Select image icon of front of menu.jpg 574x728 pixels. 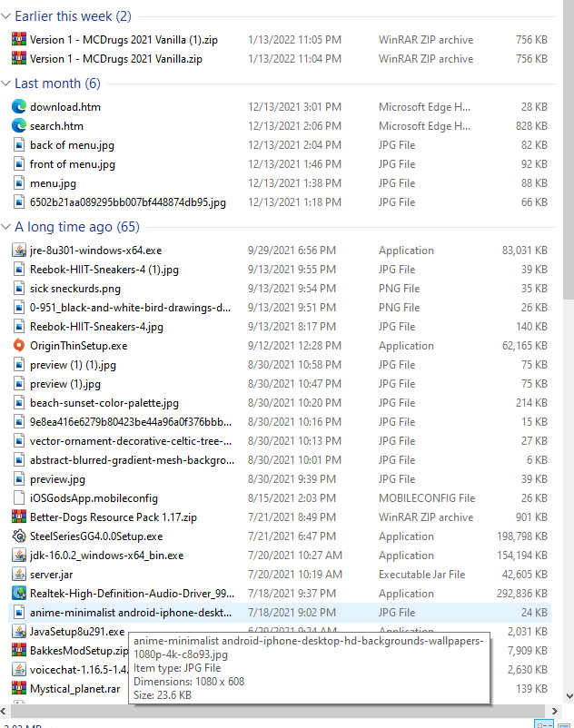tap(18, 164)
